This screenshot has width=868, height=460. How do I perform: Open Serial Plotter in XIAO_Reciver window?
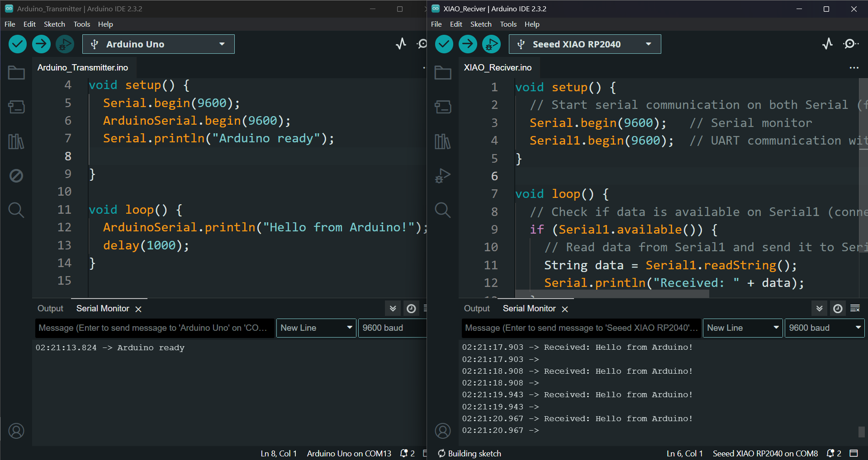(x=827, y=44)
